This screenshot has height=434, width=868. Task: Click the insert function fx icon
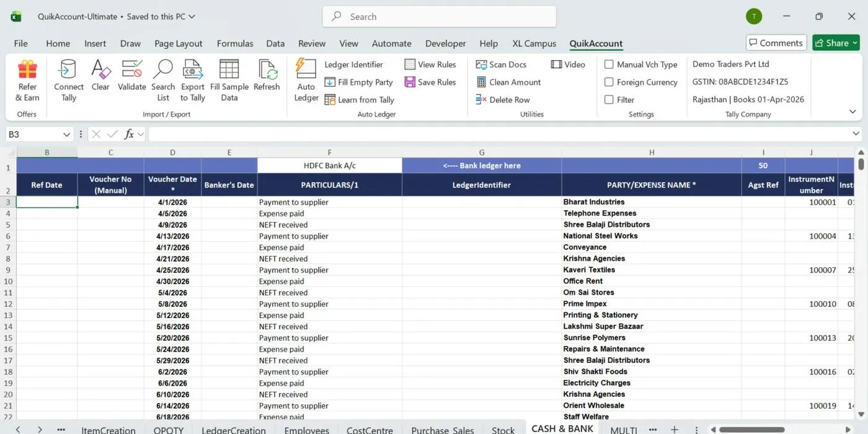click(129, 134)
